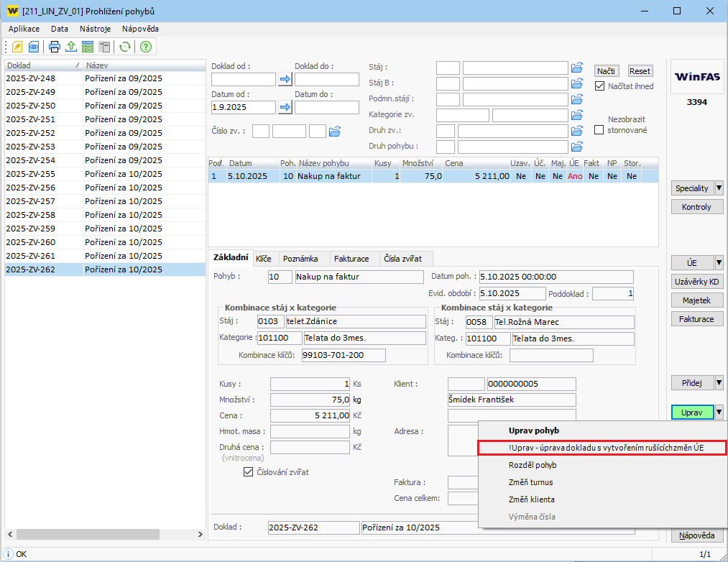Toggle the Číslování zvířat checkbox
This screenshot has height=562, width=728.
click(x=249, y=472)
